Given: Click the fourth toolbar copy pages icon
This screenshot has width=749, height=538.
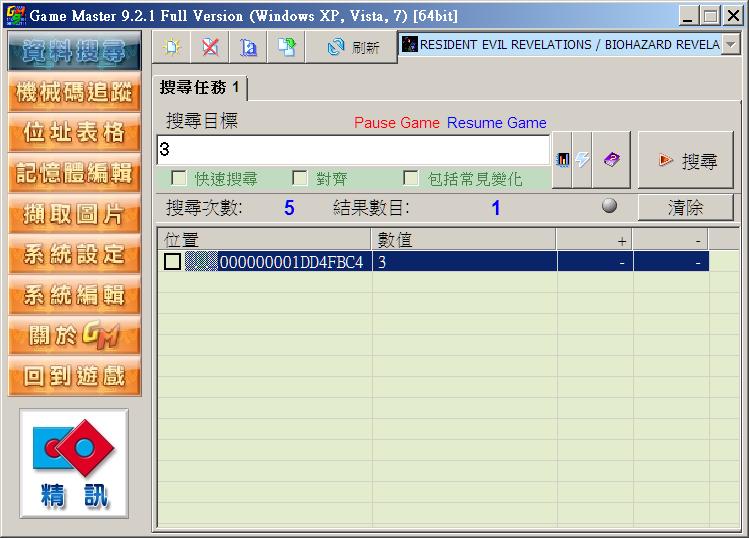Looking at the screenshot, I should click(x=287, y=46).
